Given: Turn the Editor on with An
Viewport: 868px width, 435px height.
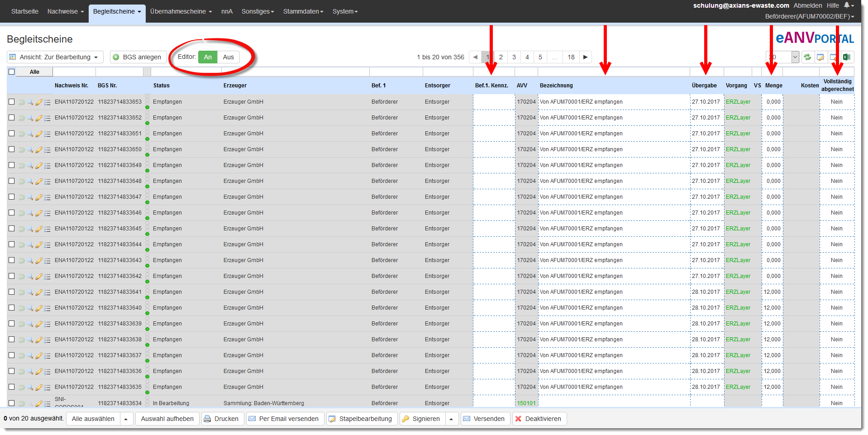Looking at the screenshot, I should click(x=208, y=57).
